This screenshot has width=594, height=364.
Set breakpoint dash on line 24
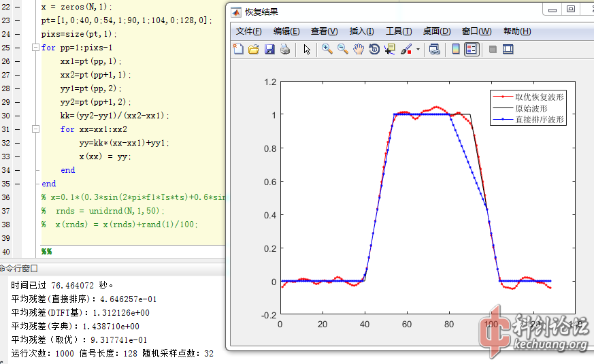18,34
